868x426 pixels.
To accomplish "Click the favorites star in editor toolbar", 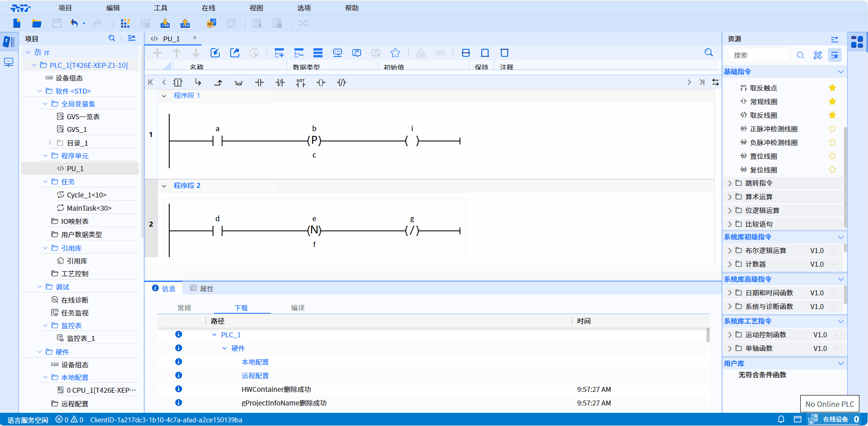I will (395, 53).
